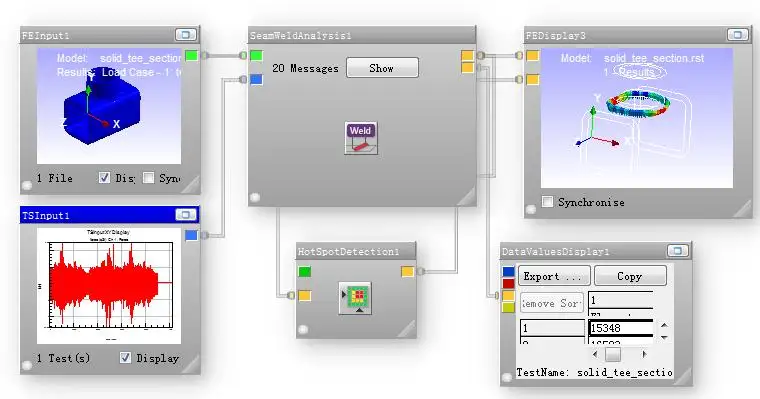Viewport: 760px width, 399px height.
Task: Click the '20 Messages' label
Action: click(x=305, y=68)
